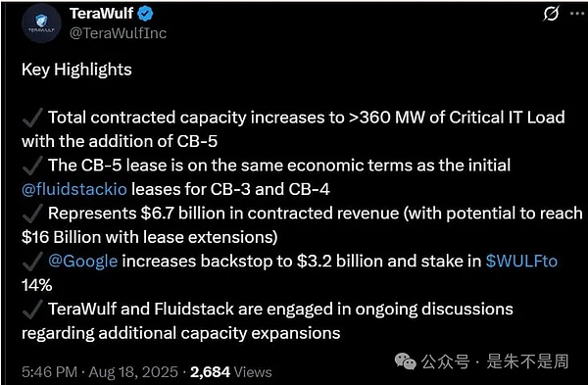Follow the @fluidstackio mention link
Screen dimensions: 588x385
click(x=74, y=189)
